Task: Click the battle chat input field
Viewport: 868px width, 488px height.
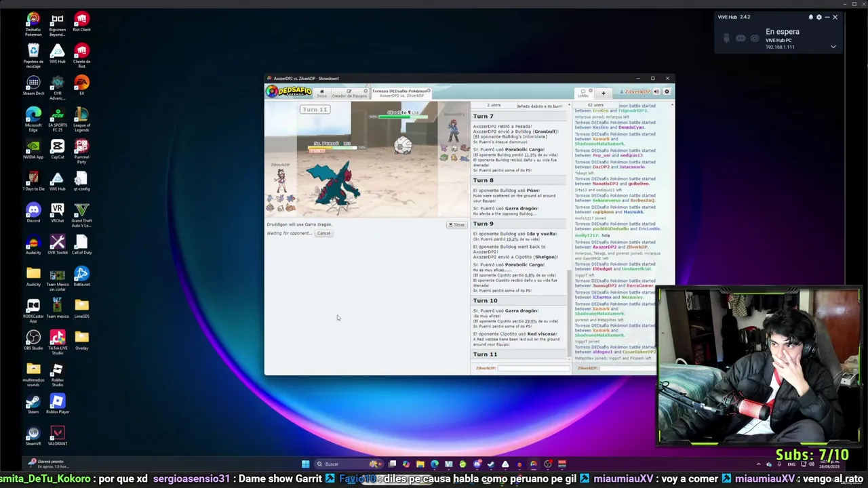Action: tap(534, 368)
